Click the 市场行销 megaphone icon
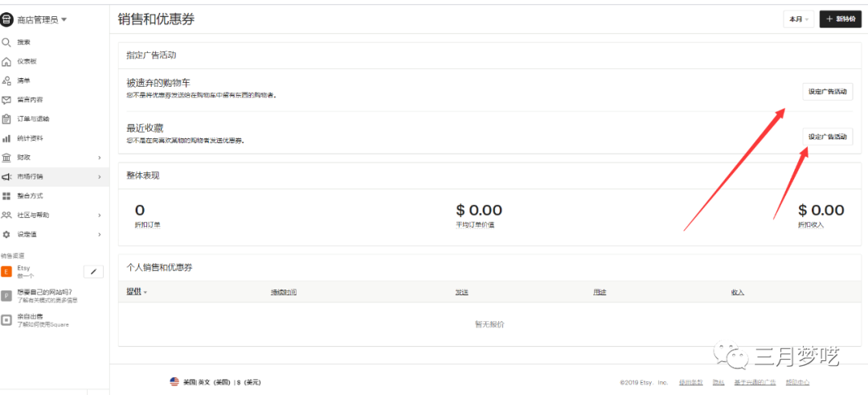Screen dimensions: 868x395 pyautogui.click(x=6, y=177)
